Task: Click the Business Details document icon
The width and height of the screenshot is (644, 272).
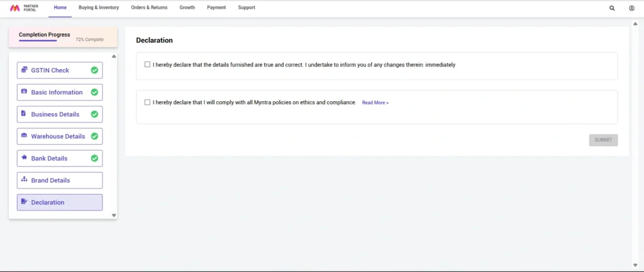Action: (24, 114)
